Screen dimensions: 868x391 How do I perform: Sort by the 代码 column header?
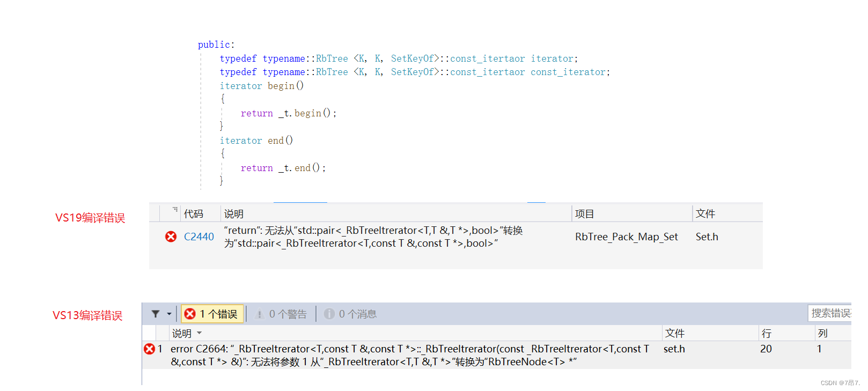[x=194, y=213]
